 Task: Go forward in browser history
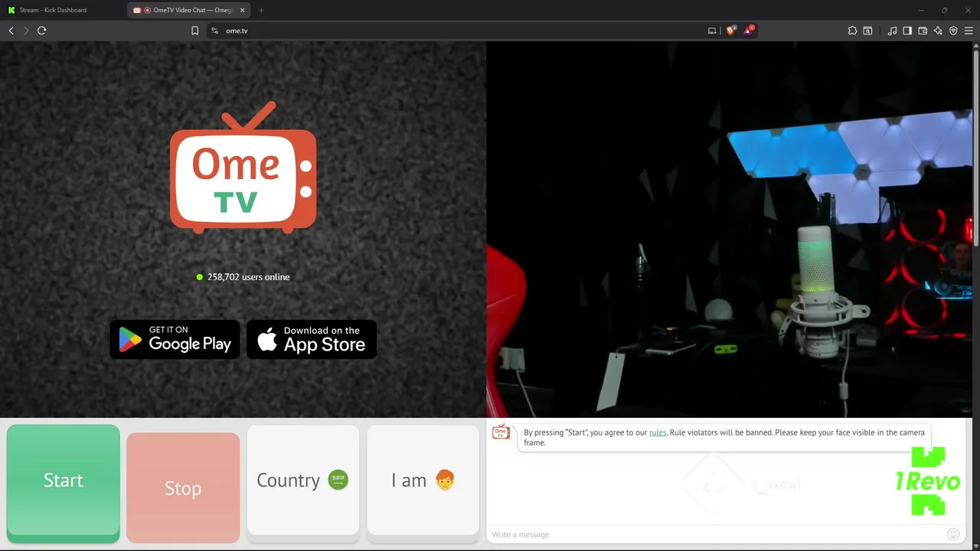coord(26,31)
